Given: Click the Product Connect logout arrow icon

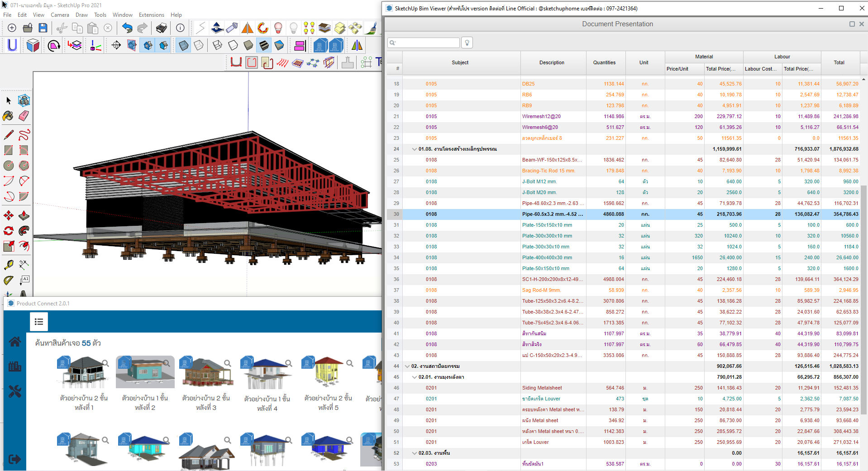Looking at the screenshot, I should click(15, 459).
